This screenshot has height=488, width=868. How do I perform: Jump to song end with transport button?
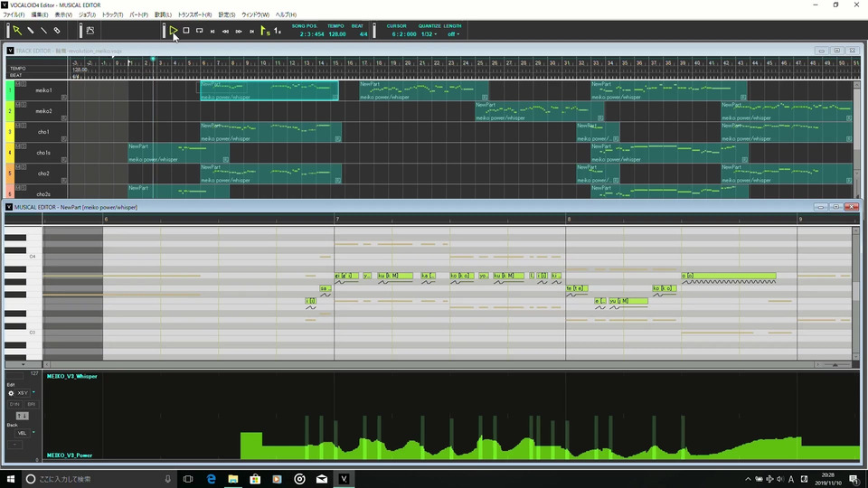[x=252, y=32]
